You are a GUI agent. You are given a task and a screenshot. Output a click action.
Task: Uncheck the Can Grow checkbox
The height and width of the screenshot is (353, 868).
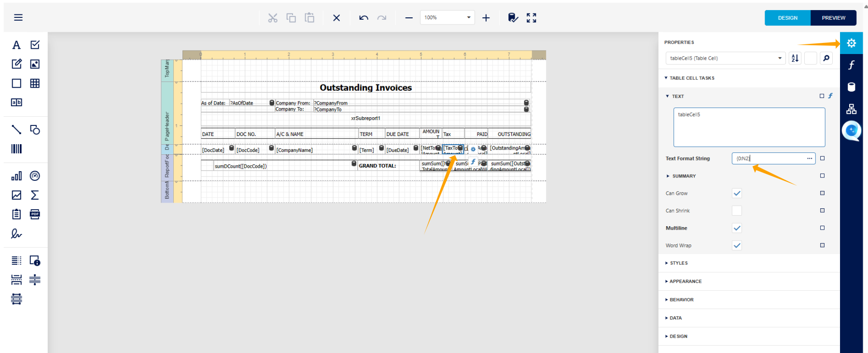(737, 193)
